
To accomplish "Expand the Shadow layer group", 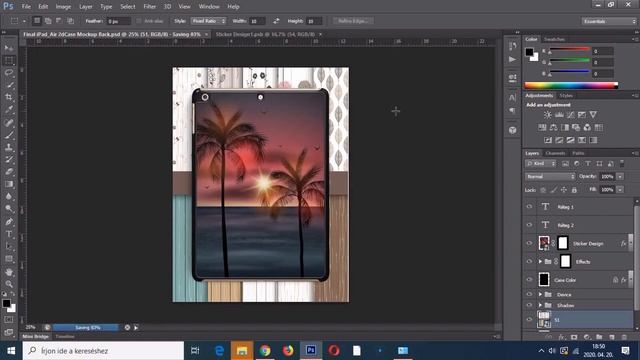I will click(540, 305).
